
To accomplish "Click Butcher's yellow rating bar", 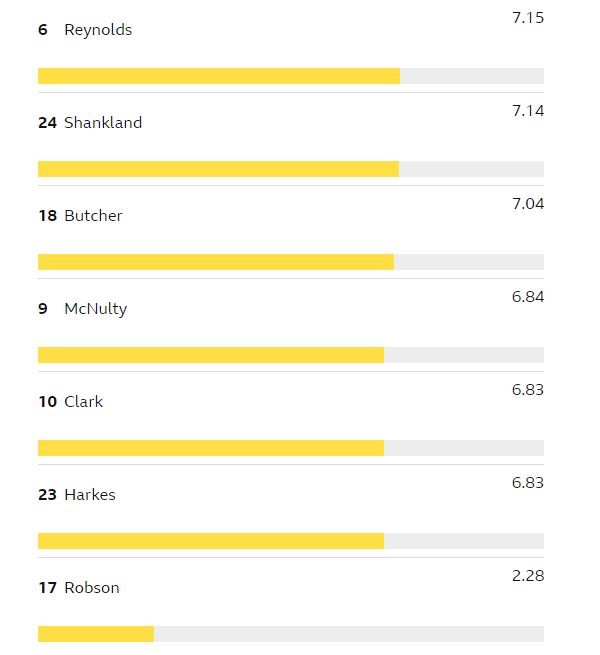I will pos(215,262).
